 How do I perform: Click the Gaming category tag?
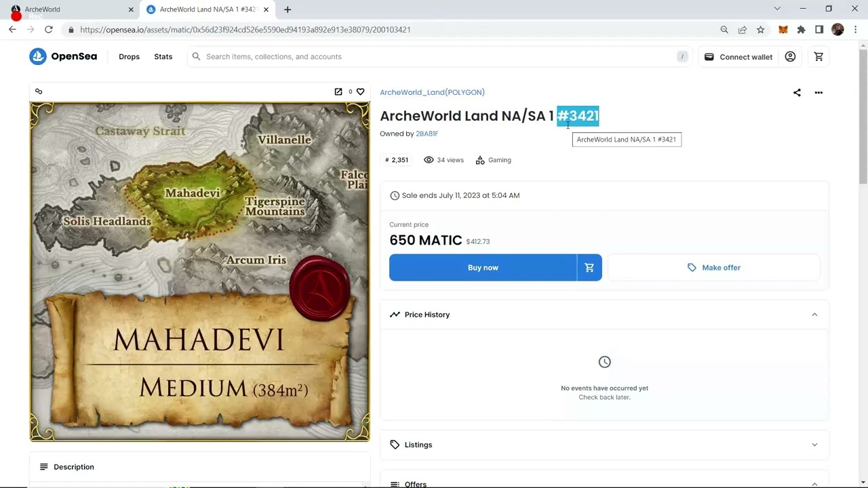[493, 160]
